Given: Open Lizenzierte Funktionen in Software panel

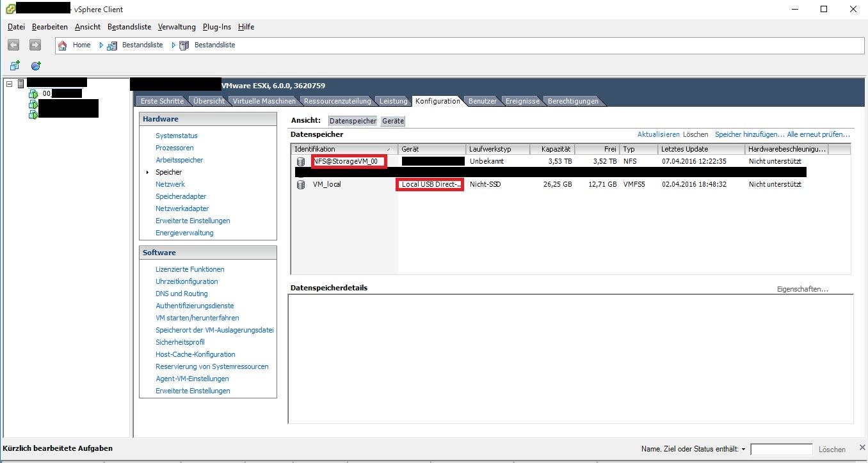Looking at the screenshot, I should (x=190, y=269).
